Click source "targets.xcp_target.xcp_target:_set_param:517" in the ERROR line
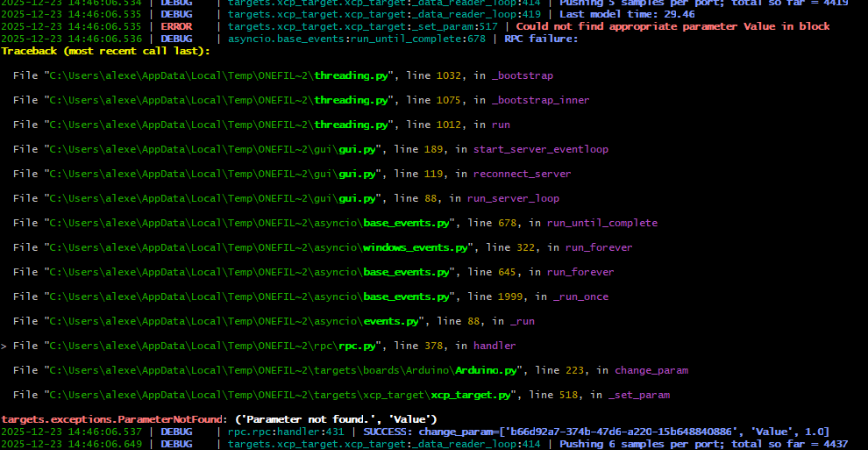Image resolution: width=868 pixels, height=450 pixels. point(363,26)
